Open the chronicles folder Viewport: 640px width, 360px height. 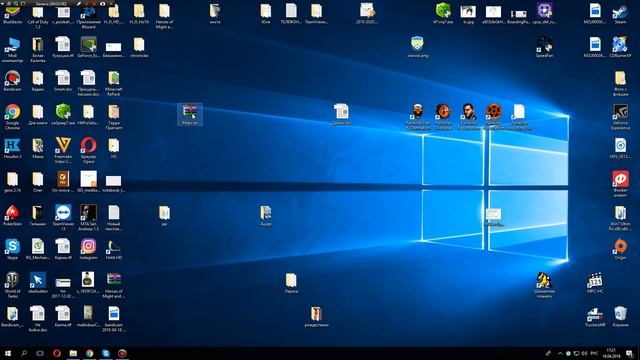click(139, 47)
